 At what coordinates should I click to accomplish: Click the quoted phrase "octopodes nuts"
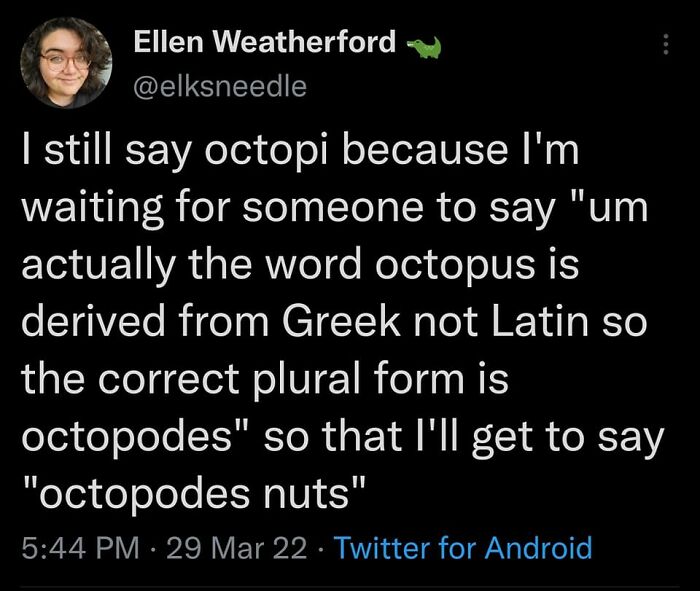[x=194, y=494]
